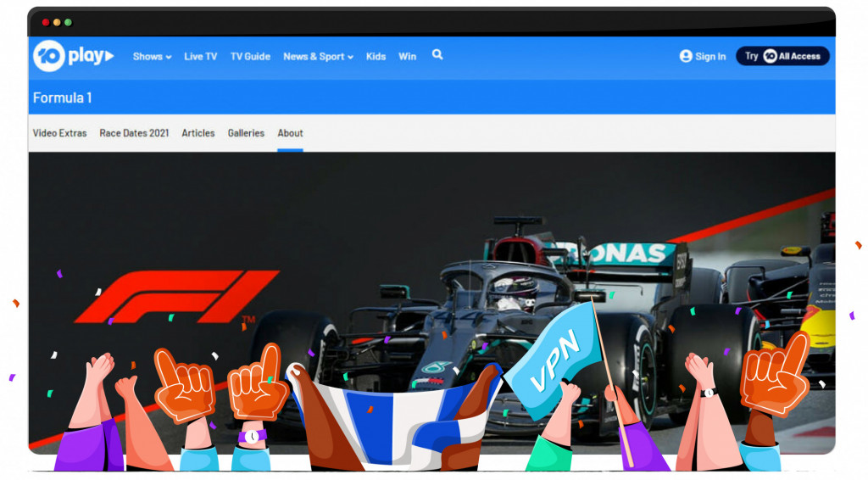Click the 10 play logo
Screen dimensions: 868x480
pos(73,56)
